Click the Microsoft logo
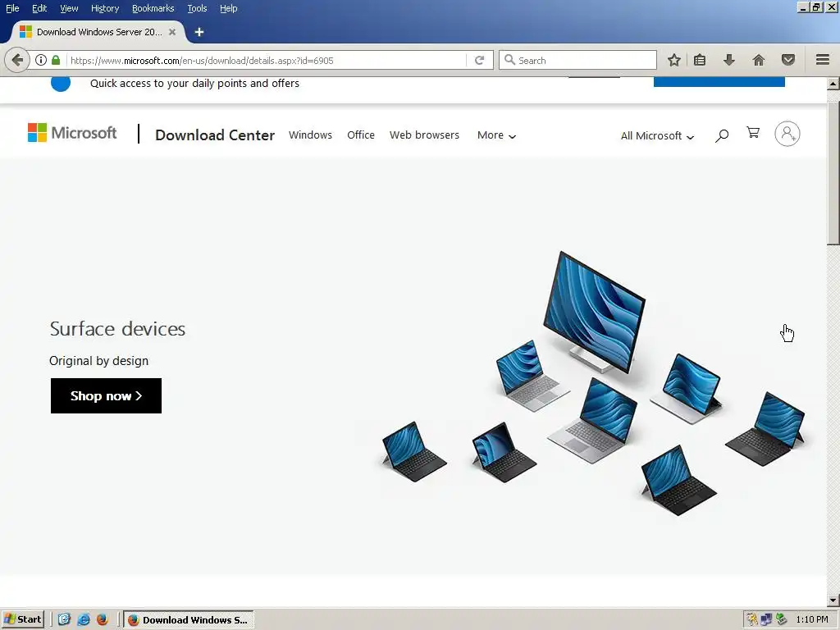The height and width of the screenshot is (630, 840). [x=72, y=133]
